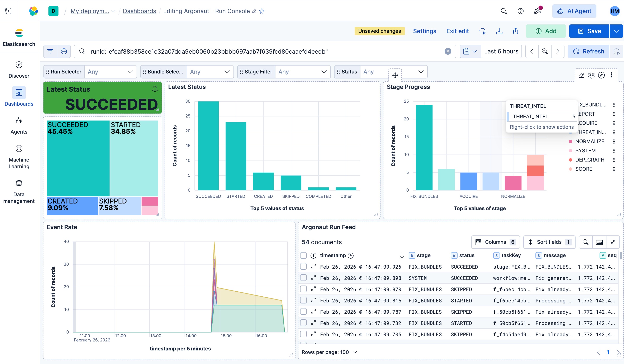Click the help question mark icon
The image size is (624, 364).
coord(520,11)
